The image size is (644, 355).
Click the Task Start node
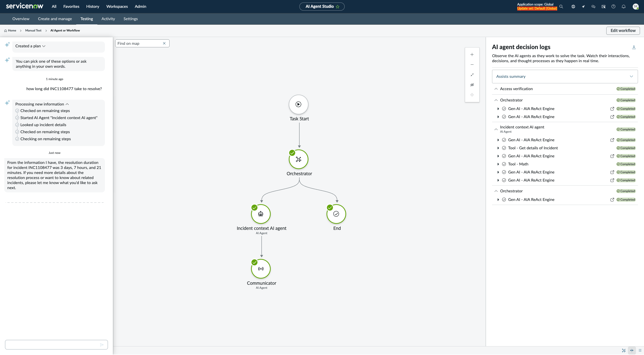(299, 104)
